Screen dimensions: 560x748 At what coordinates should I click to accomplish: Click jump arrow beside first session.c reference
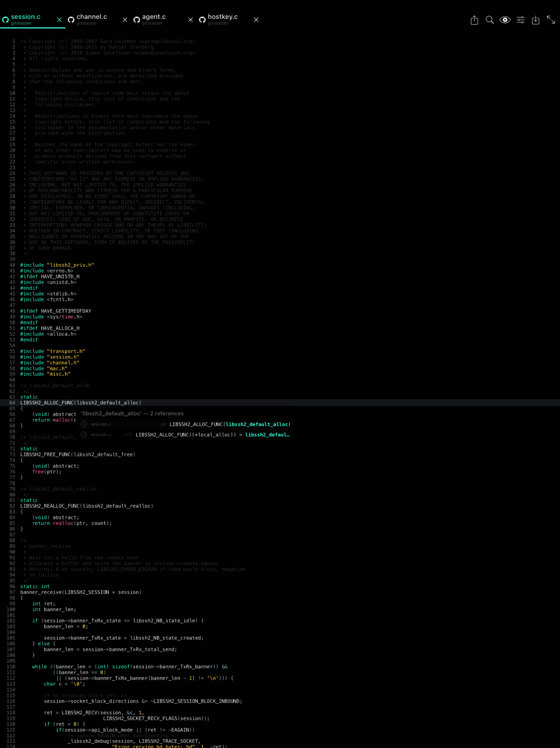84,424
